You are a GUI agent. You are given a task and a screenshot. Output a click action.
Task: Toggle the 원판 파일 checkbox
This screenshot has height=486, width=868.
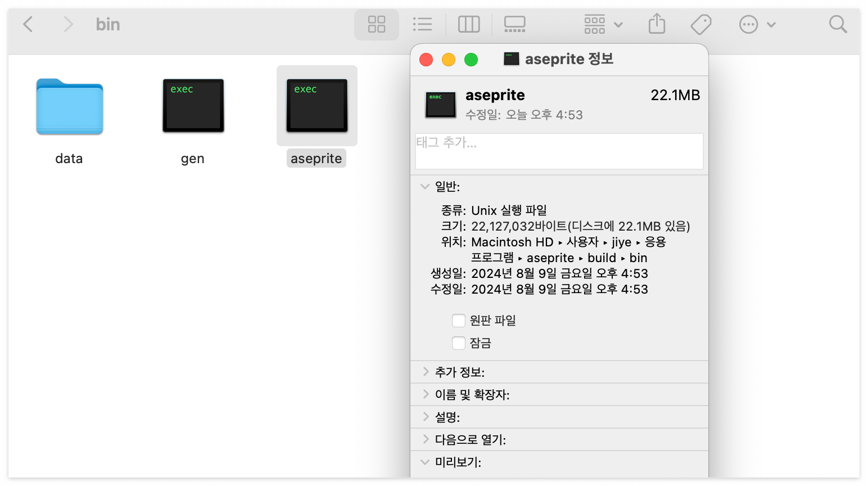[x=459, y=321]
